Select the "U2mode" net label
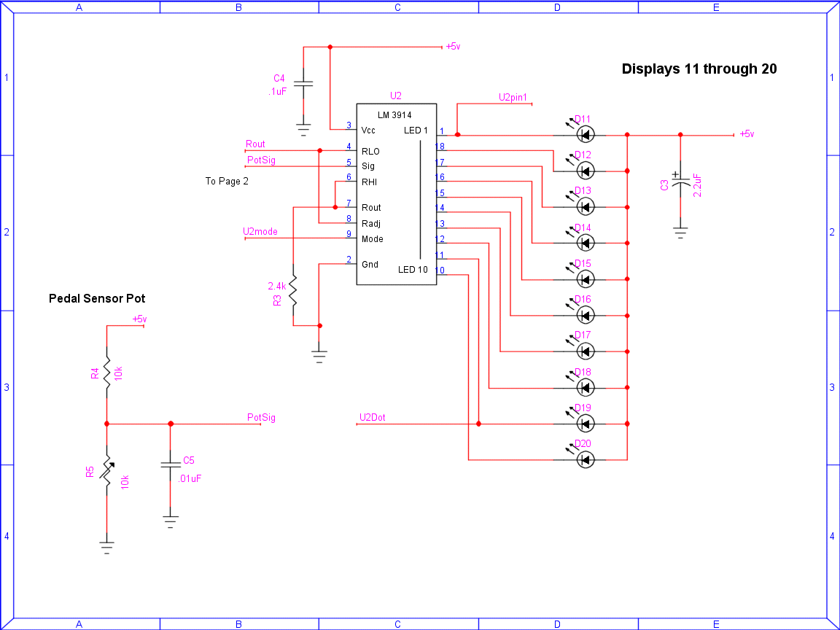Image resolution: width=840 pixels, height=630 pixels. pos(260,231)
